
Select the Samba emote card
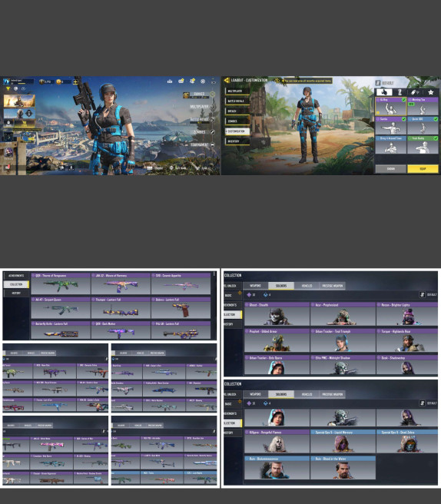(391, 125)
